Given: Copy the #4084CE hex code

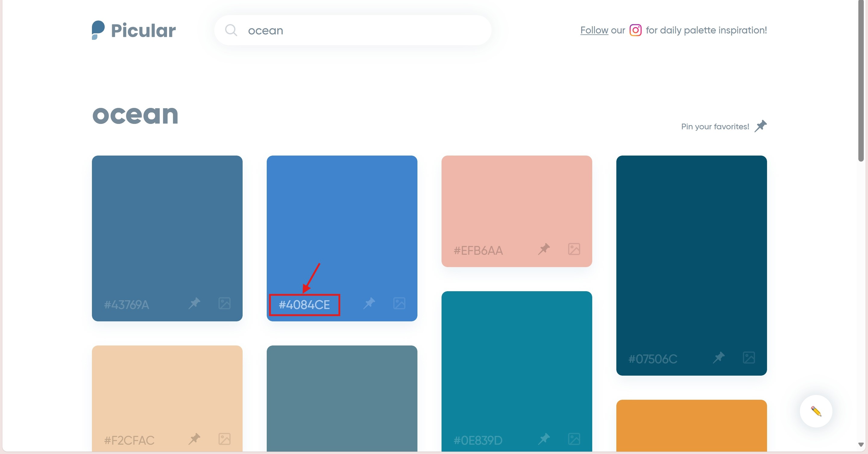Looking at the screenshot, I should (304, 305).
